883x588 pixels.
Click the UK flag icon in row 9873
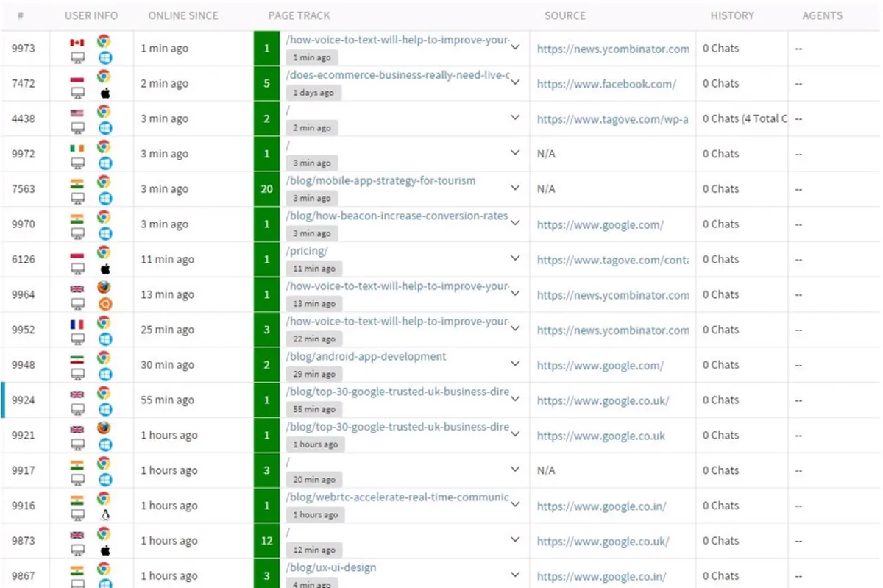coord(77,535)
